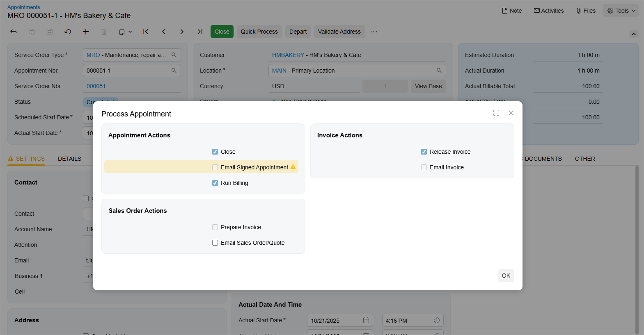Maximize the Process Appointment dialog

tap(496, 113)
